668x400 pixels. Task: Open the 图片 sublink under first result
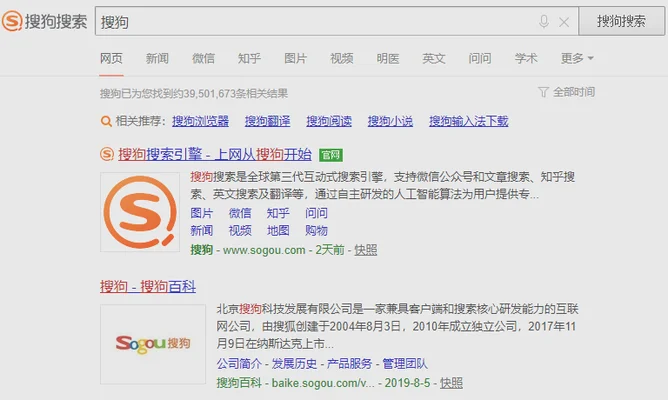tap(202, 213)
